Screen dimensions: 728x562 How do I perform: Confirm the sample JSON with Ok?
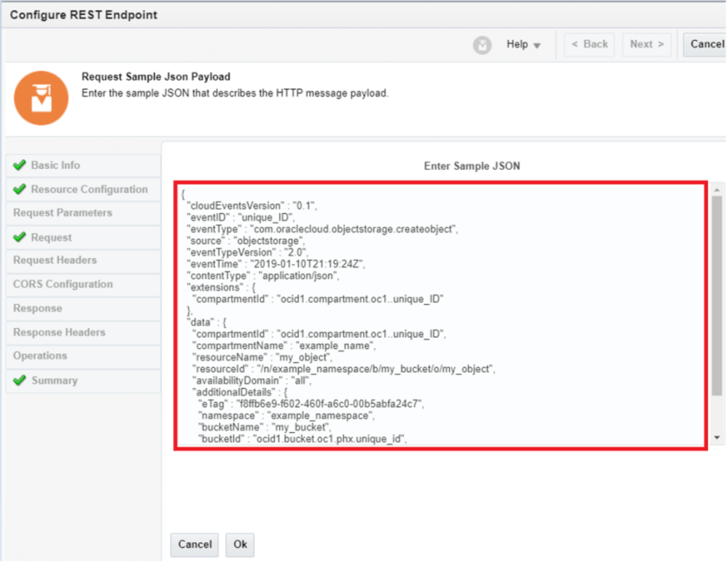click(239, 545)
